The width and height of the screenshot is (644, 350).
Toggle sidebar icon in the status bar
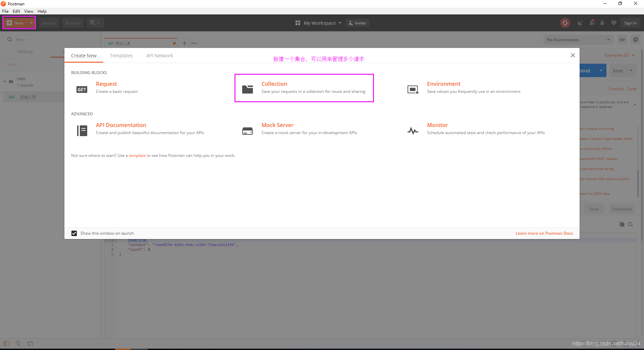click(6, 344)
